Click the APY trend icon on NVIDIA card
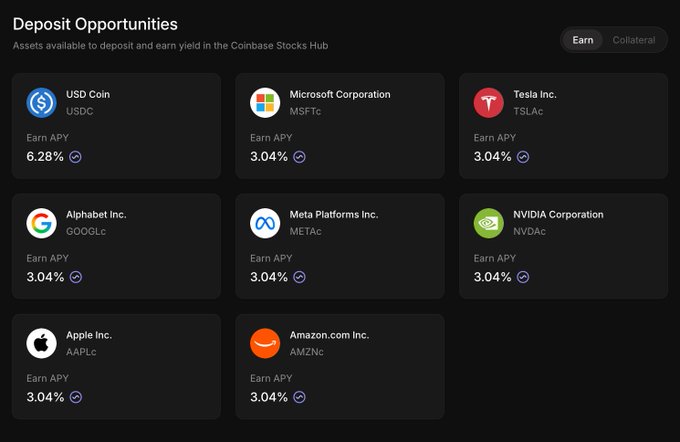This screenshot has height=442, width=680. click(523, 277)
